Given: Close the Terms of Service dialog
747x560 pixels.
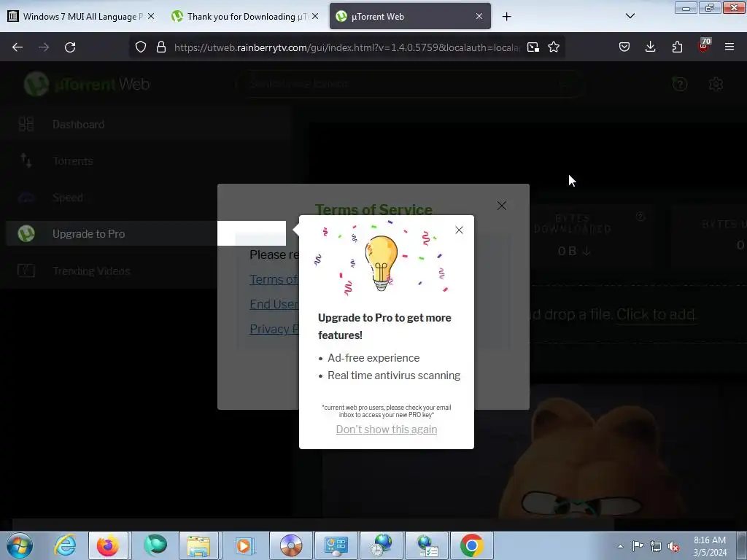Looking at the screenshot, I should coord(502,205).
